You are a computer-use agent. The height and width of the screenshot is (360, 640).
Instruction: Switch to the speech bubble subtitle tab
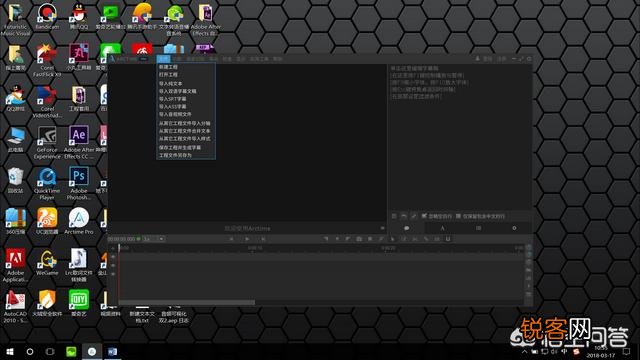tap(407, 228)
